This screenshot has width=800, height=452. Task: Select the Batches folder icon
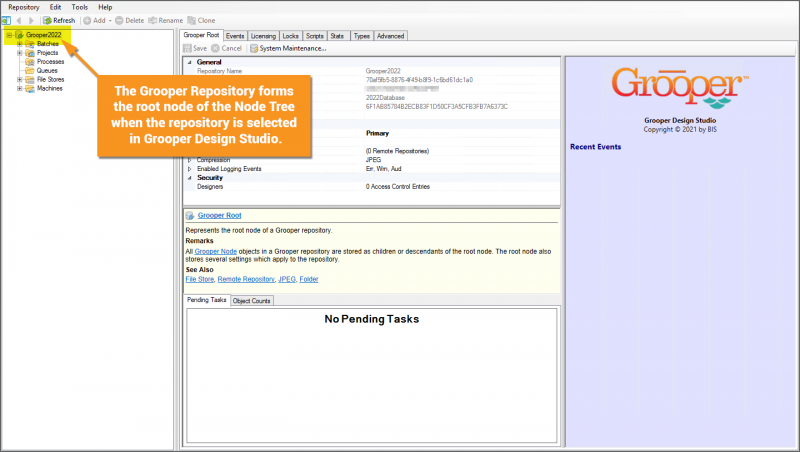[x=30, y=44]
